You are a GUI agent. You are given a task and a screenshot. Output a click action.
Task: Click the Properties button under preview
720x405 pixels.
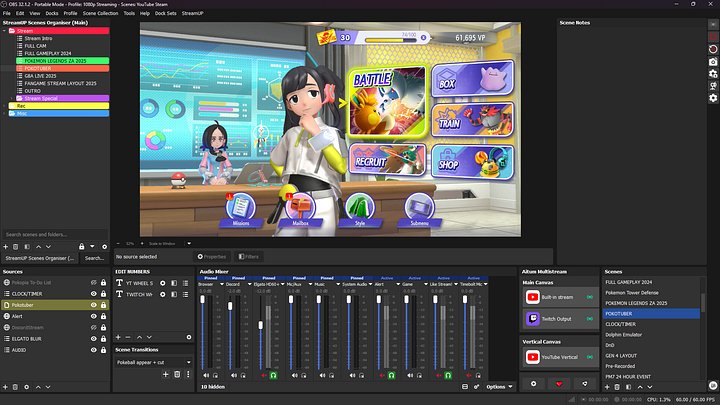pos(212,257)
